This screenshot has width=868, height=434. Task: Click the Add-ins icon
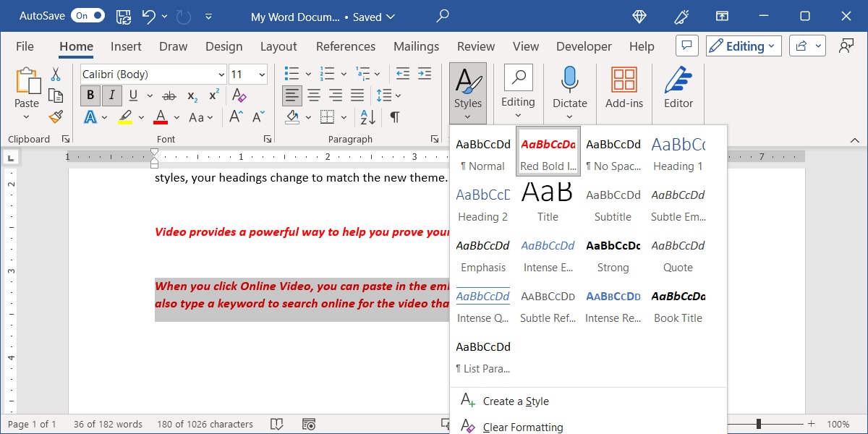point(624,80)
